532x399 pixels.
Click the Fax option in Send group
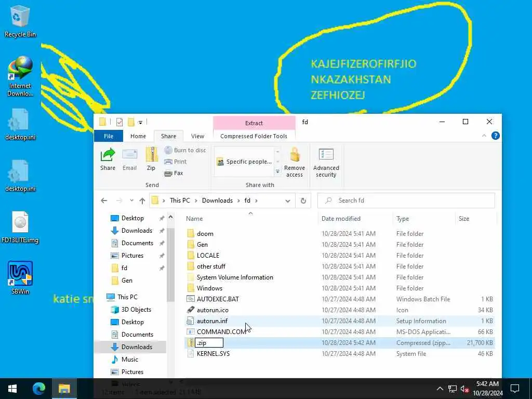pyautogui.click(x=174, y=173)
